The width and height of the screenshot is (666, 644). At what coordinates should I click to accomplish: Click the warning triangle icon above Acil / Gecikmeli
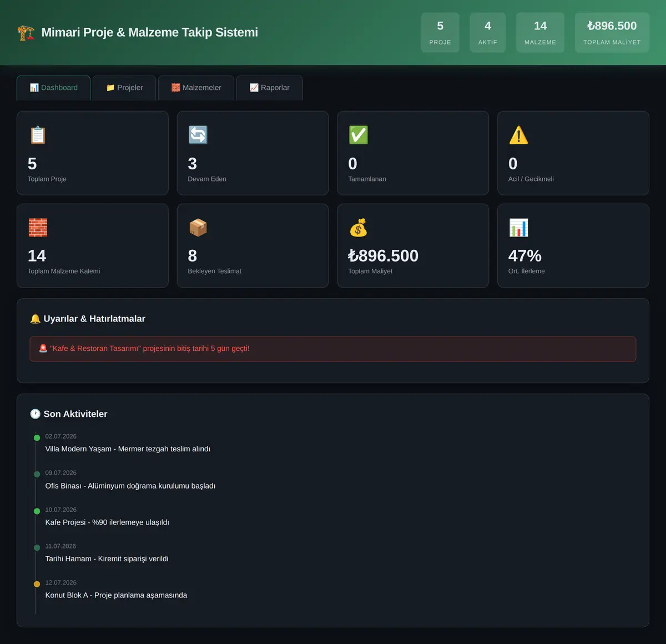tap(518, 135)
